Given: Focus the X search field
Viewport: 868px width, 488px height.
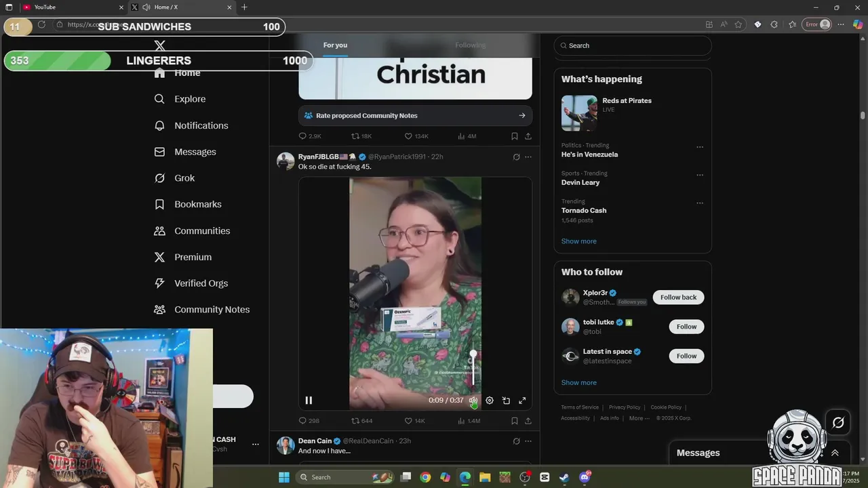Looking at the screenshot, I should click(x=633, y=45).
